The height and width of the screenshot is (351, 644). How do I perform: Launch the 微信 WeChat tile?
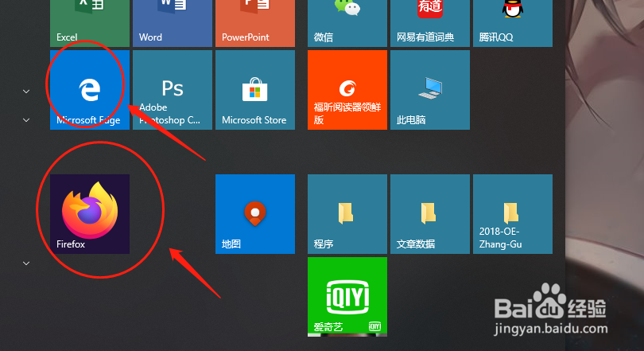[347, 23]
